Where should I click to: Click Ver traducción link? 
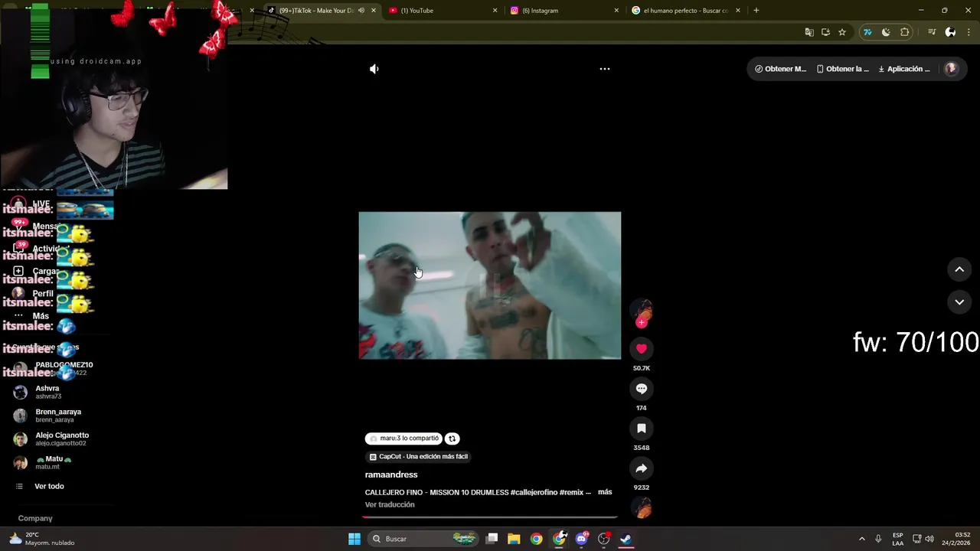[390, 505]
